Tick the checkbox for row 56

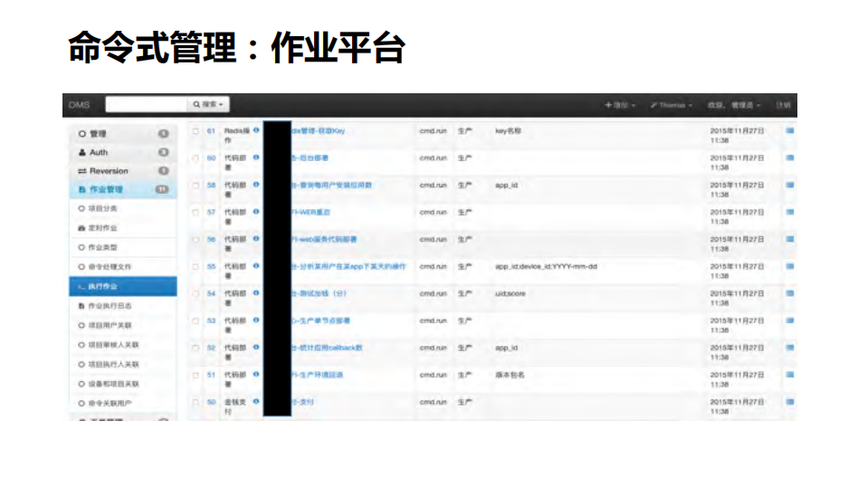point(196,240)
